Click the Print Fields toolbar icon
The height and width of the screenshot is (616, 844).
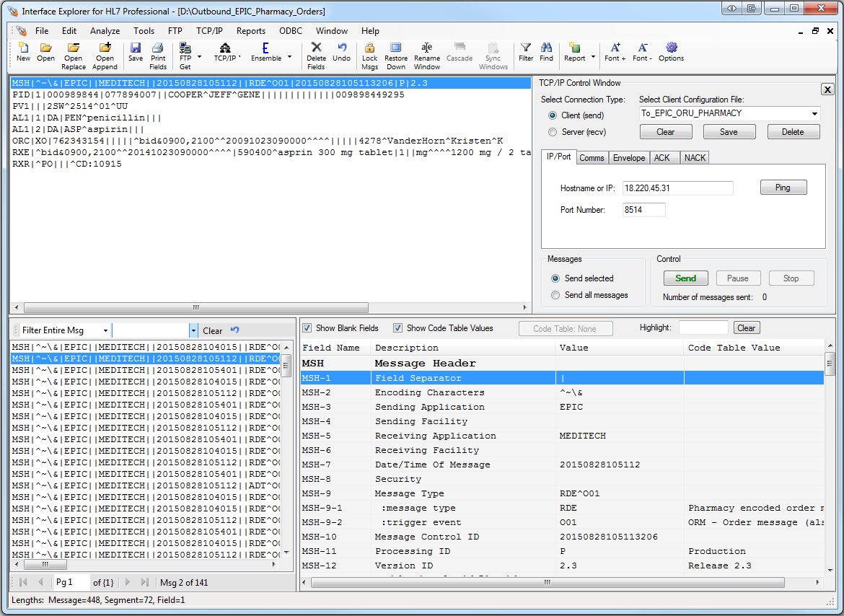click(158, 56)
